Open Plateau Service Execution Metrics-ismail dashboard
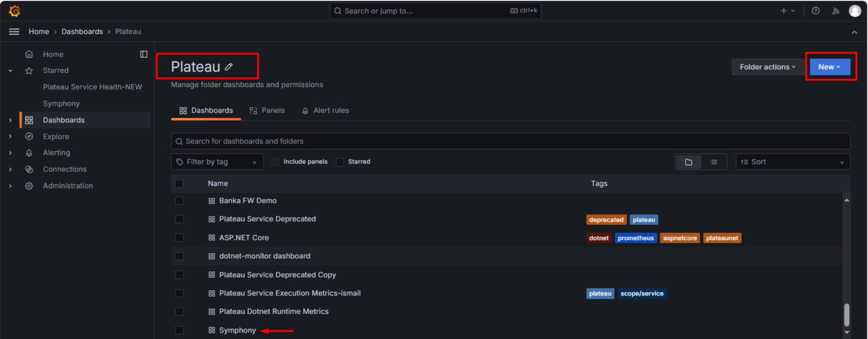Viewport: 868px width, 339px height. coord(290,293)
